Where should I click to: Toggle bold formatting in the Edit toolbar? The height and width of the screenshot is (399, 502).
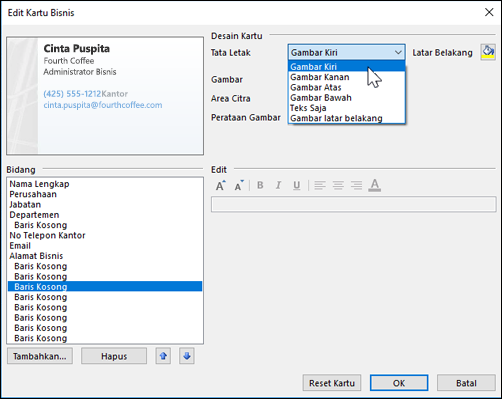[260, 185]
